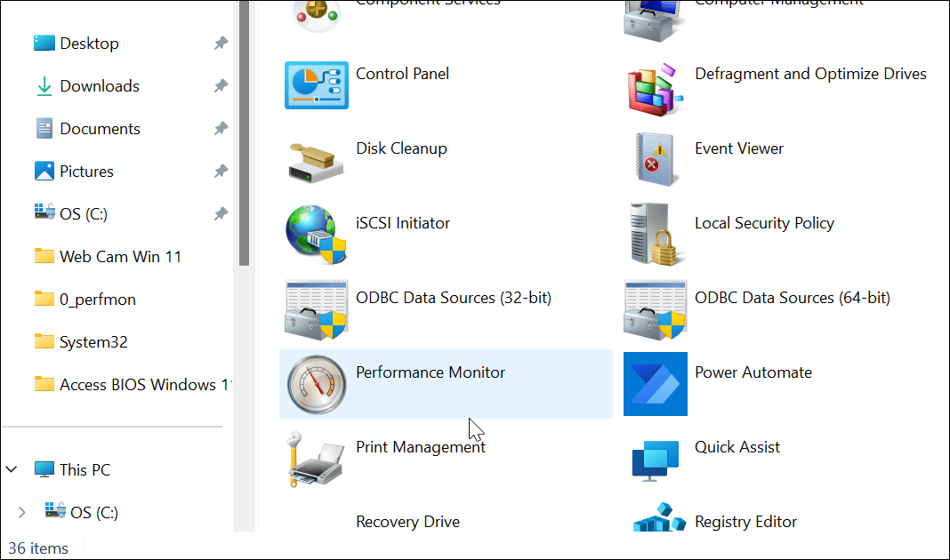Toggle the pin beside Downloads

pos(221,86)
